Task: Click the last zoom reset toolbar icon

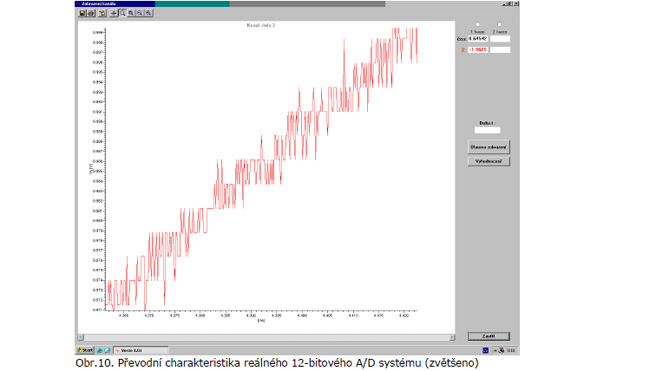Action: tap(148, 14)
